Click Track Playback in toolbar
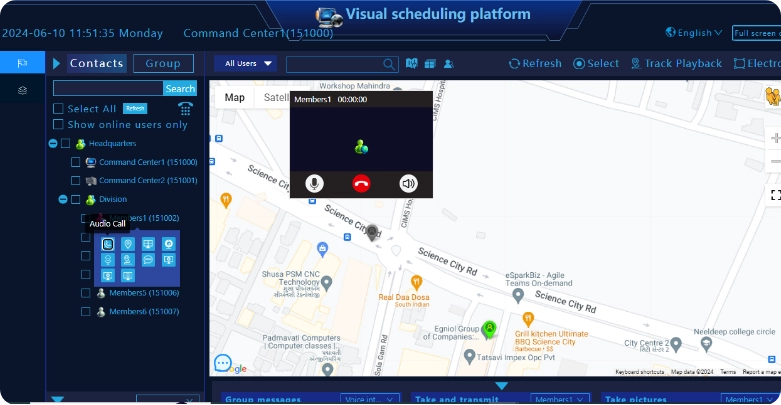This screenshot has width=781, height=405. [675, 64]
